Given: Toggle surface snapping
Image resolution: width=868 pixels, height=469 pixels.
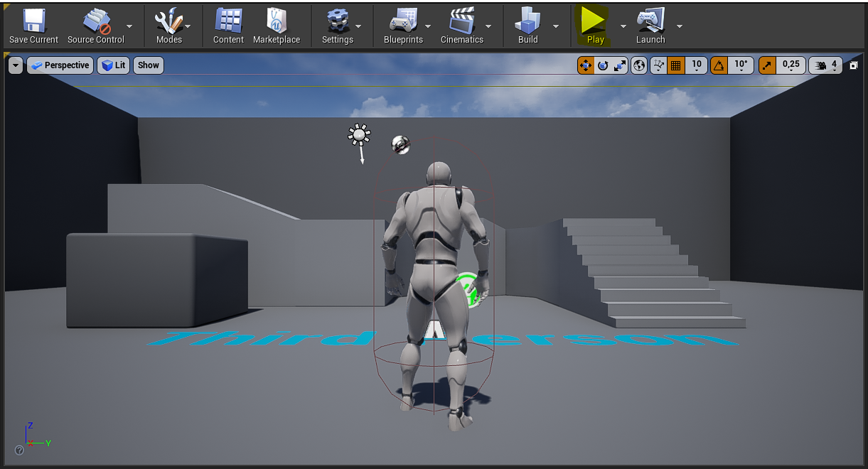Looking at the screenshot, I should pyautogui.click(x=658, y=65).
